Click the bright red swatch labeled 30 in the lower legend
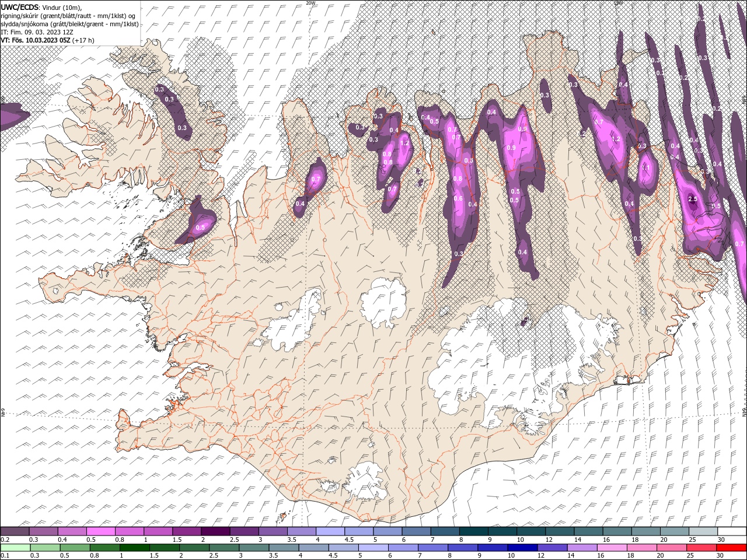 tap(731, 548)
